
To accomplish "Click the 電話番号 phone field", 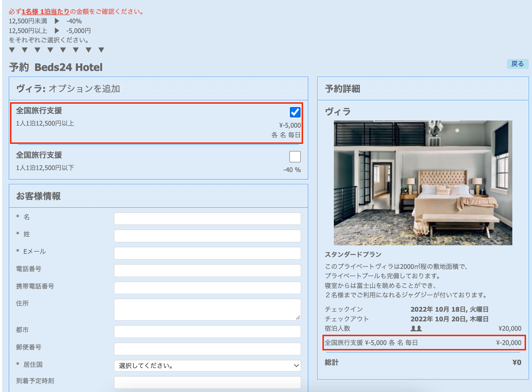I will click(x=207, y=271).
